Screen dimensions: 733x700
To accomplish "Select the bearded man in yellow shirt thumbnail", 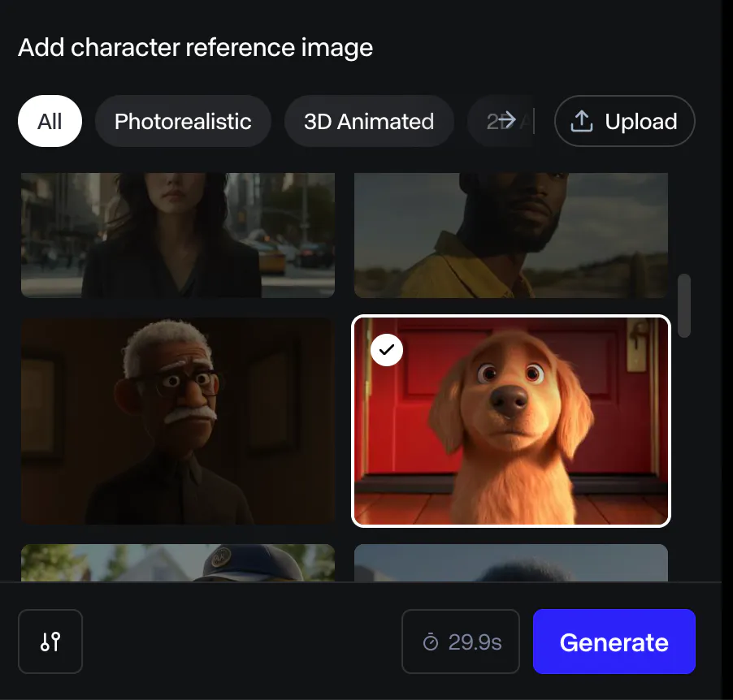I will (x=511, y=235).
